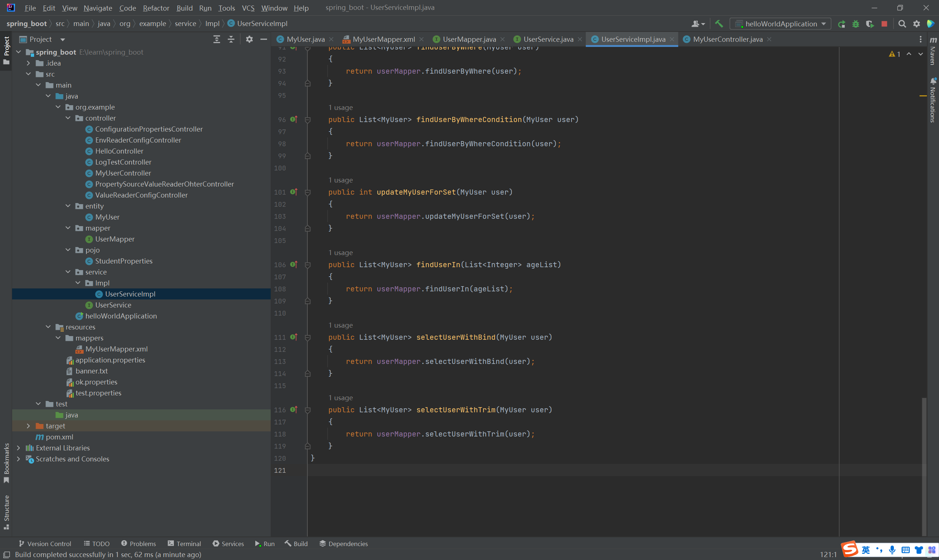The image size is (939, 560).
Task: Rerun helloWorldApplication using the green rerun icon
Action: pyautogui.click(x=841, y=24)
